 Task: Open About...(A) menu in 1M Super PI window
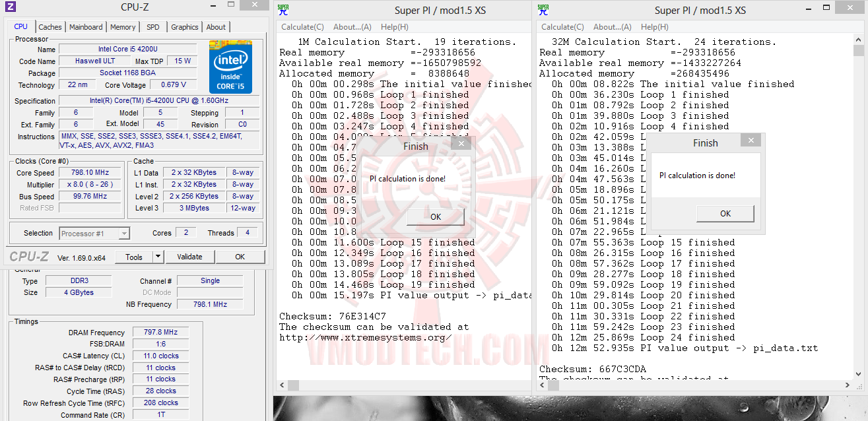click(352, 27)
